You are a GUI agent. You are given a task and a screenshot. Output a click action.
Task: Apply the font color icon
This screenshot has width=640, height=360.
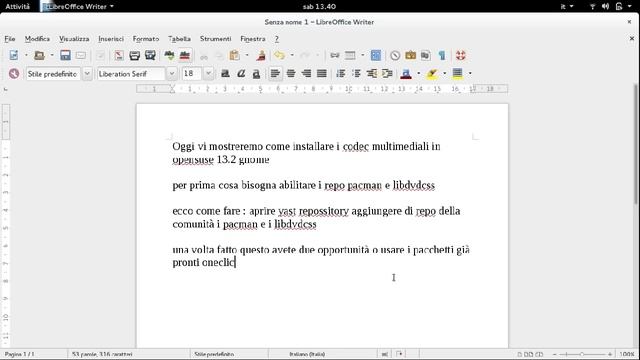tap(406, 73)
